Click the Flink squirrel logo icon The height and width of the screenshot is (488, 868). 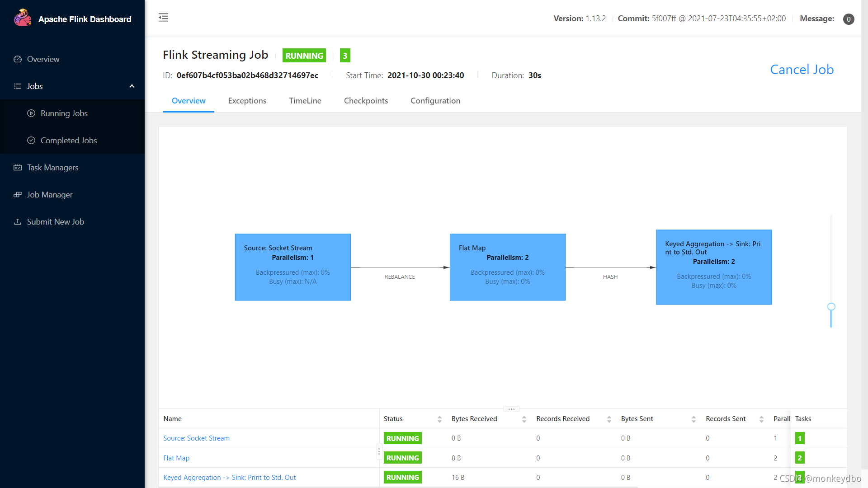pos(22,18)
